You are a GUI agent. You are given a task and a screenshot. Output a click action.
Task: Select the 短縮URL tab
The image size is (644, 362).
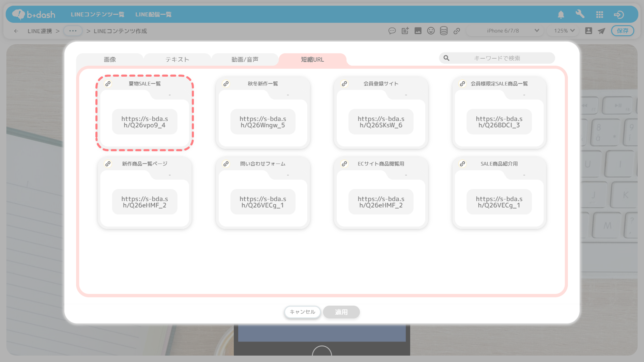point(312,59)
